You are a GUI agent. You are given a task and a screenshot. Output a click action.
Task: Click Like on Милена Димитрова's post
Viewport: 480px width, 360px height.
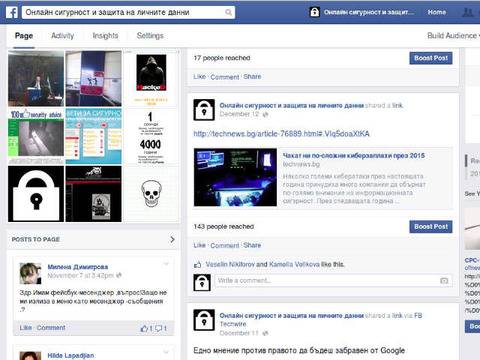point(25,328)
